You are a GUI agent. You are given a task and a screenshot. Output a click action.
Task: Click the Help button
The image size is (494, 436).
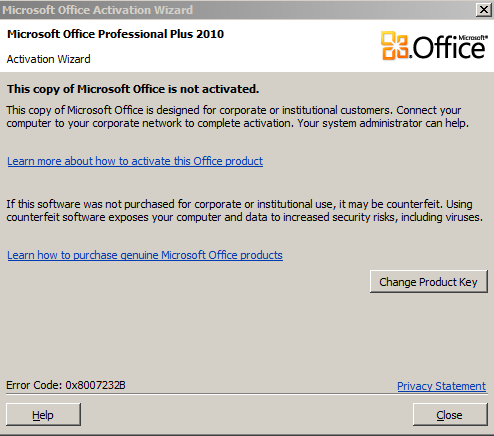[x=43, y=415]
